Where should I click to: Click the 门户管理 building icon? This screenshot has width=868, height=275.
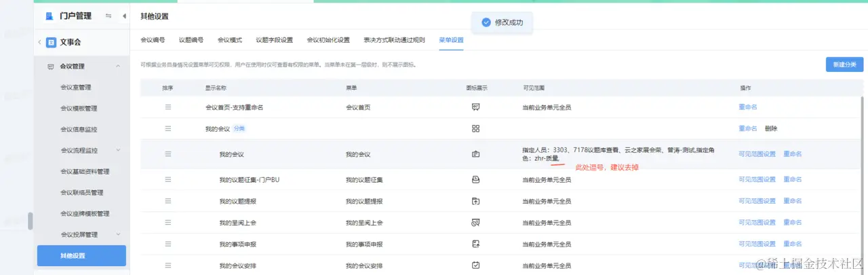pyautogui.click(x=50, y=16)
